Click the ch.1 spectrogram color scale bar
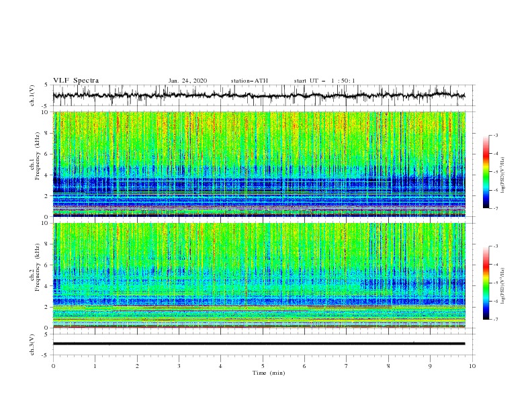Screen dimensions: 532x411 486,172
